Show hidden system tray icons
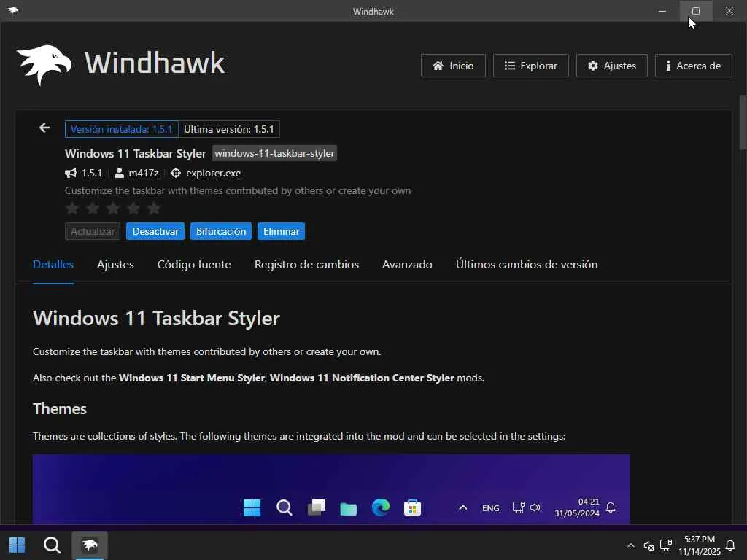This screenshot has width=747, height=560. (631, 545)
